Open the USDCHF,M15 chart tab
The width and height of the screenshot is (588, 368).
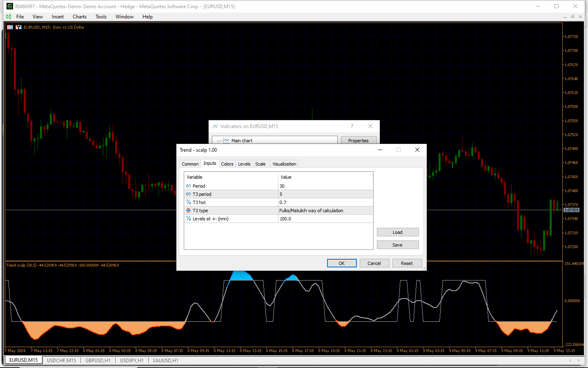(61, 360)
